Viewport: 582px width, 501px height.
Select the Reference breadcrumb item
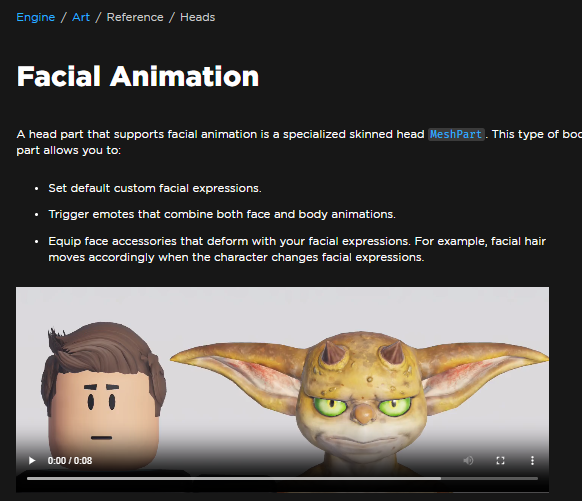[x=135, y=17]
